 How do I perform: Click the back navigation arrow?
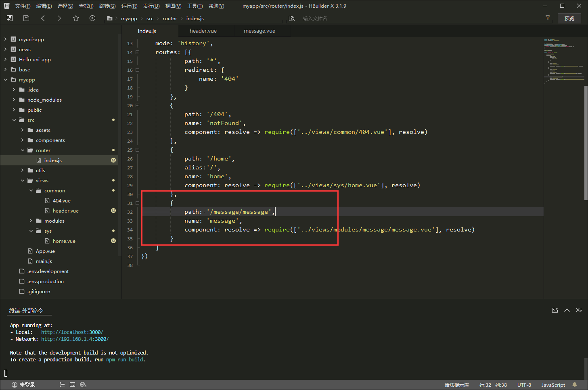click(43, 18)
